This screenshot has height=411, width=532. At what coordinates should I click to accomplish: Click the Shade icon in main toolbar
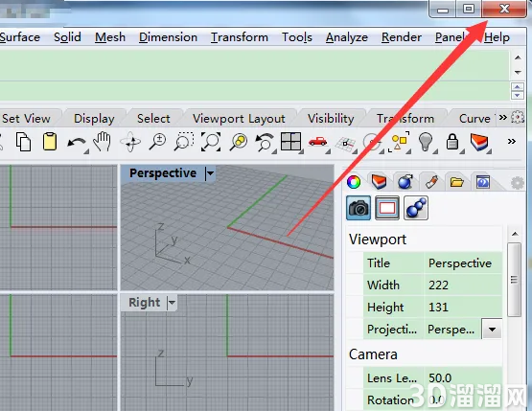479,143
